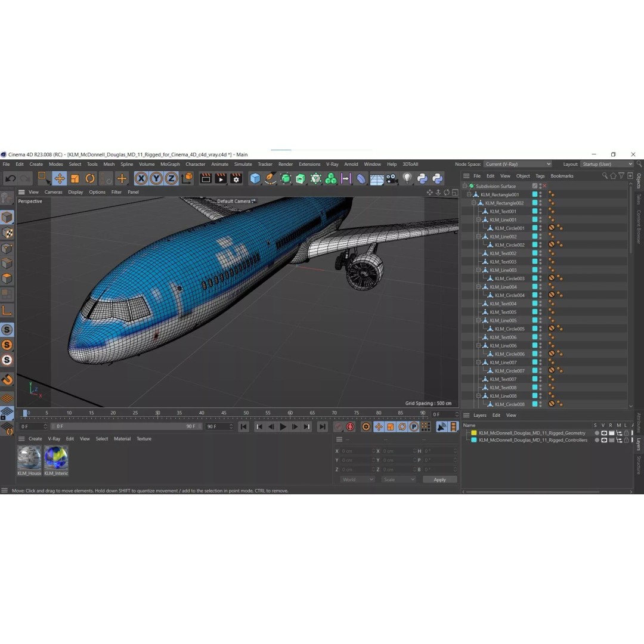This screenshot has height=644, width=644.
Task: Open the Simulate menu
Action: [243, 164]
